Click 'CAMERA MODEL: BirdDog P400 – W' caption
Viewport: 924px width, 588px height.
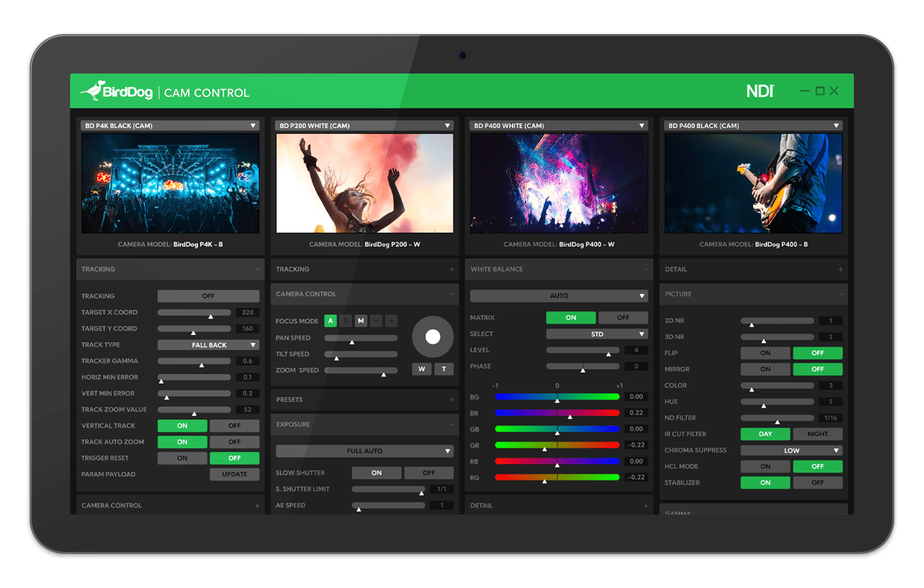tap(559, 245)
